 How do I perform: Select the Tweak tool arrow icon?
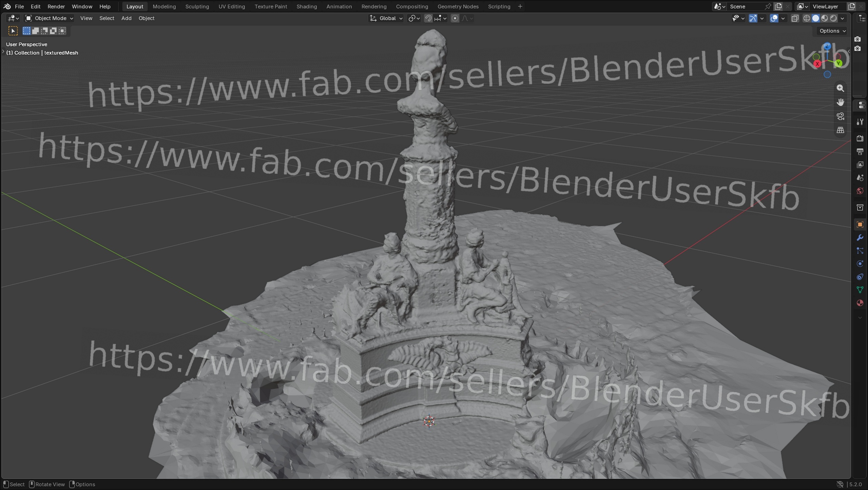[x=13, y=31]
